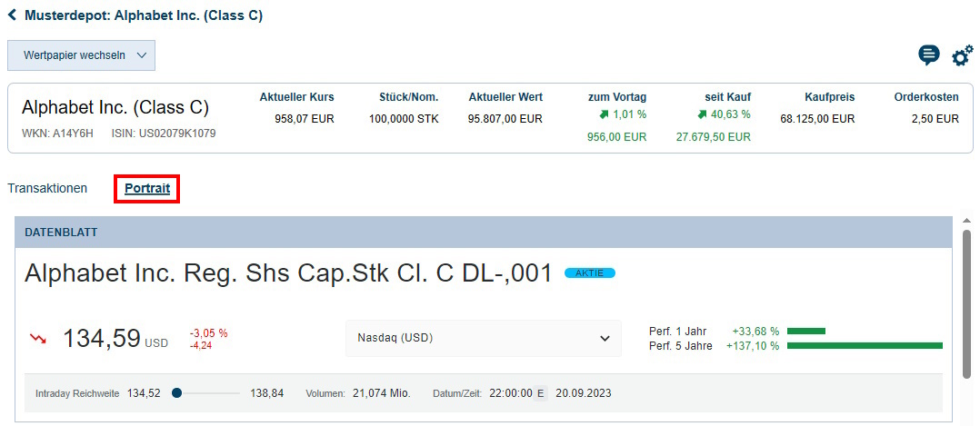Open the chat speech bubble icon
The width and height of the screenshot is (980, 426).
click(929, 55)
